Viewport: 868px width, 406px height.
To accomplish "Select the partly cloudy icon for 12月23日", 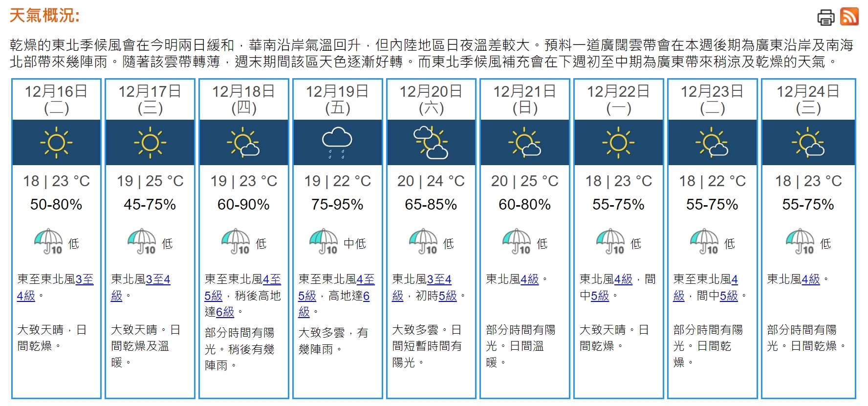I will click(711, 142).
